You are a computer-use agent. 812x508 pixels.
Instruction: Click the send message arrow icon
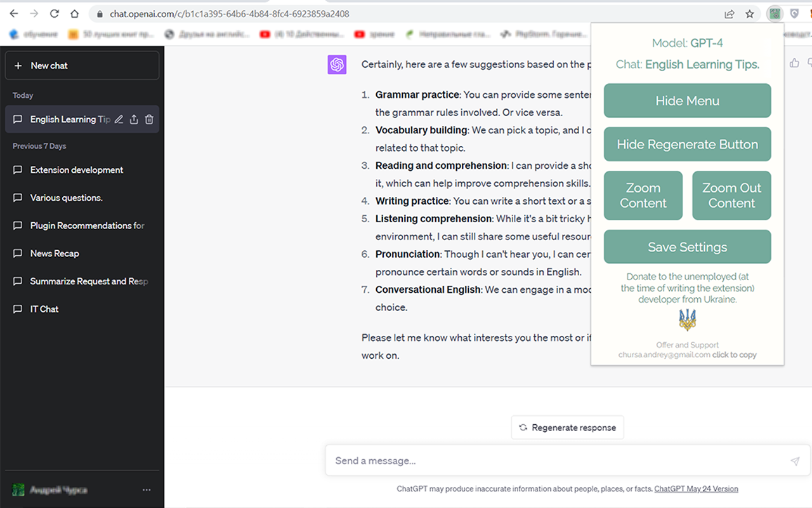795,461
